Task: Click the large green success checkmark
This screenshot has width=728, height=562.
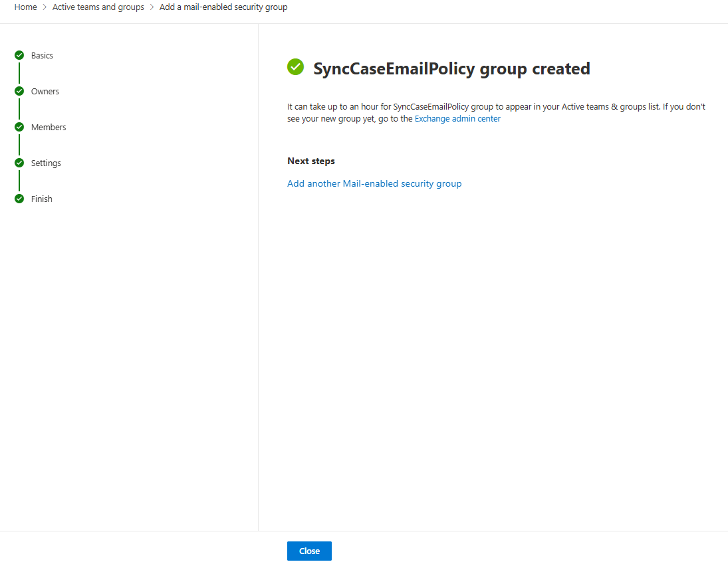Action: (x=295, y=67)
